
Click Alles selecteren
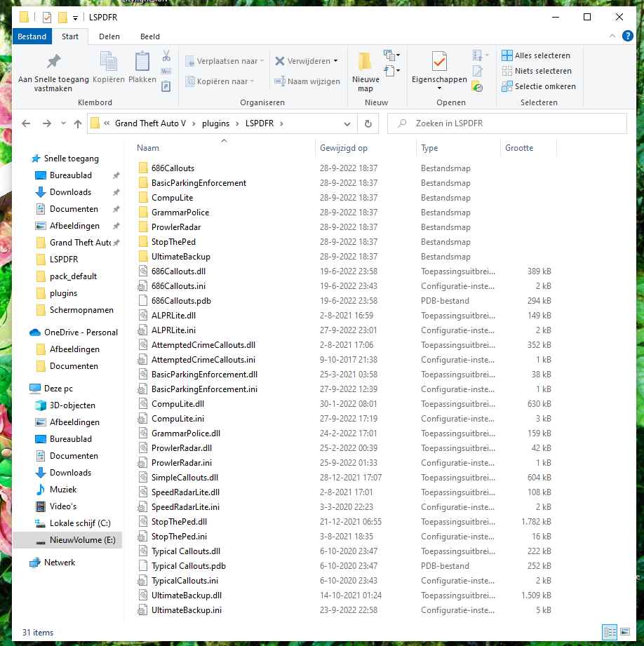click(x=536, y=55)
